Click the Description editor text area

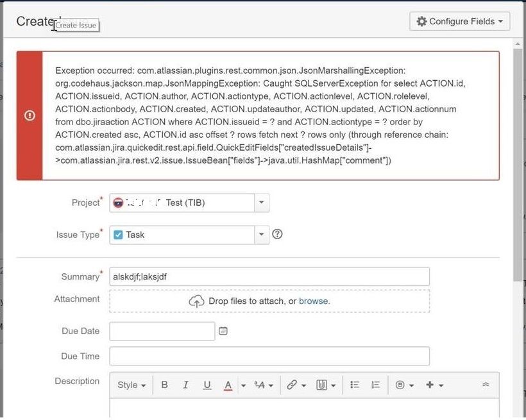click(x=304, y=408)
